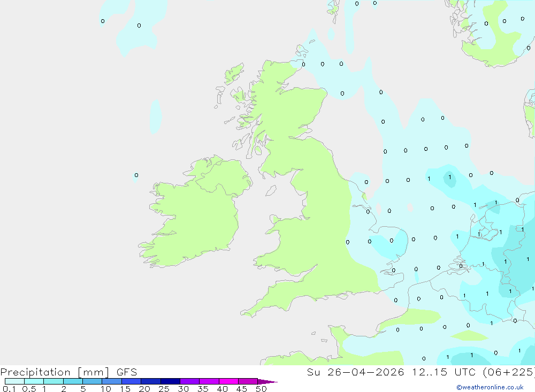The height and width of the screenshot is (392, 535).
Task: Click the '25' legend scale label
Action: click(164, 389)
